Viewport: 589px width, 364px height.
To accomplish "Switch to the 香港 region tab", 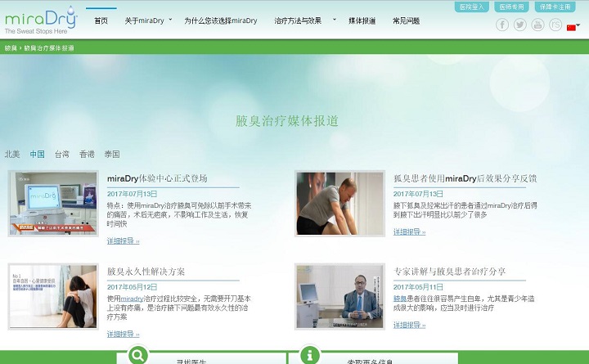I will coord(87,154).
